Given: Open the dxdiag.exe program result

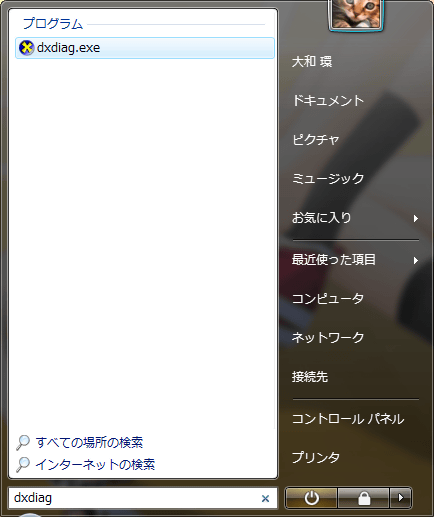Looking at the screenshot, I should pos(145,48).
